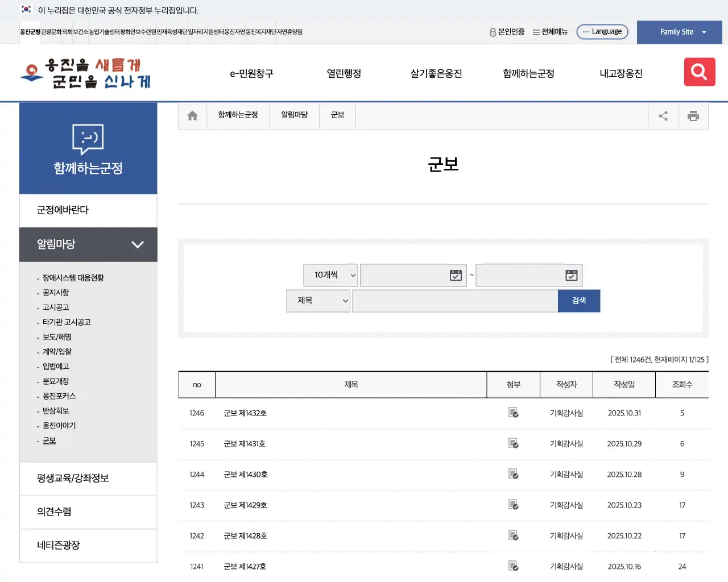This screenshot has width=728, height=582.
Task: Open the end date calendar picker icon
Action: (571, 275)
